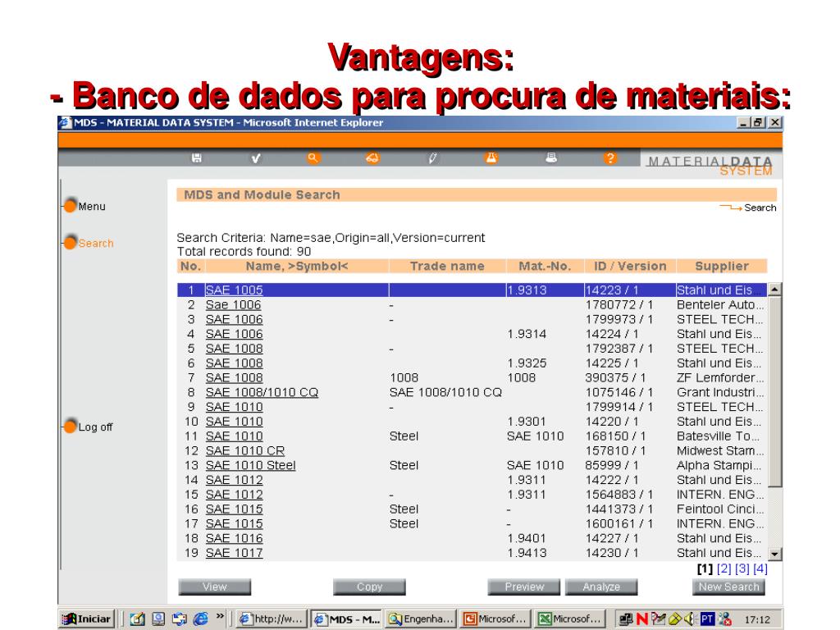The height and width of the screenshot is (630, 840).
Task: Click supplier Alpha Stampi cell
Action: (719, 465)
